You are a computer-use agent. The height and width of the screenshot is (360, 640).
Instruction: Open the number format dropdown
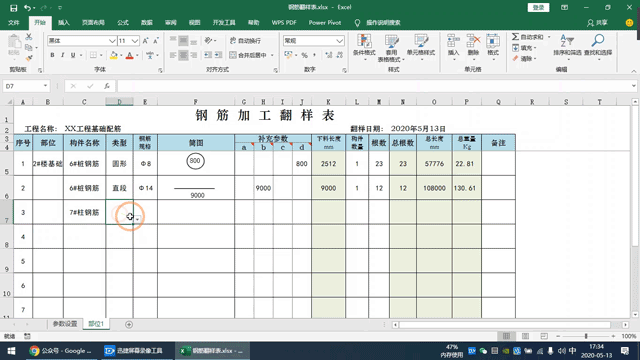(x=339, y=41)
